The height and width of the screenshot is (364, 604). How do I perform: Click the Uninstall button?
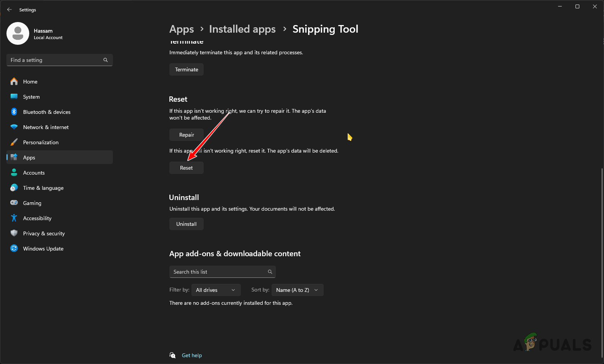coord(187,224)
